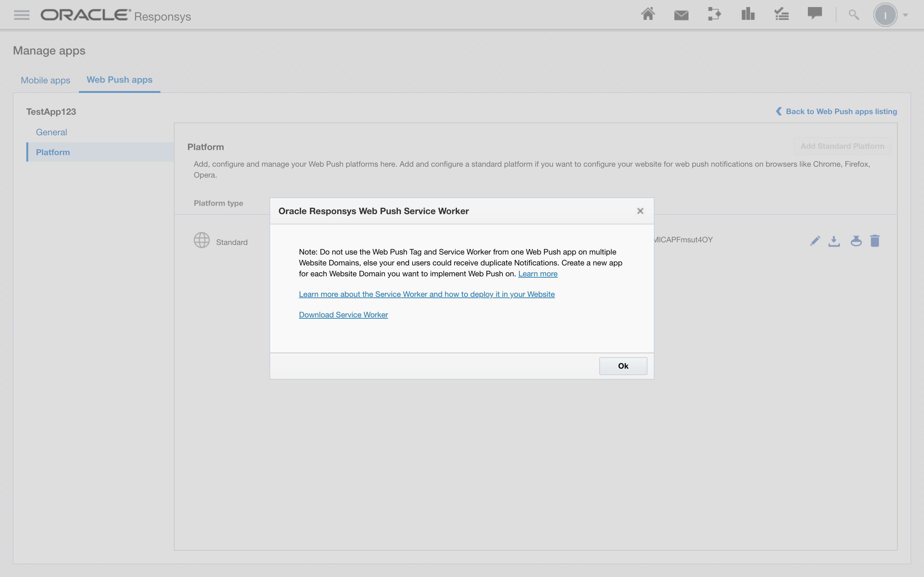Expand the user account dropdown arrow
This screenshot has width=924, height=577.
905,15
